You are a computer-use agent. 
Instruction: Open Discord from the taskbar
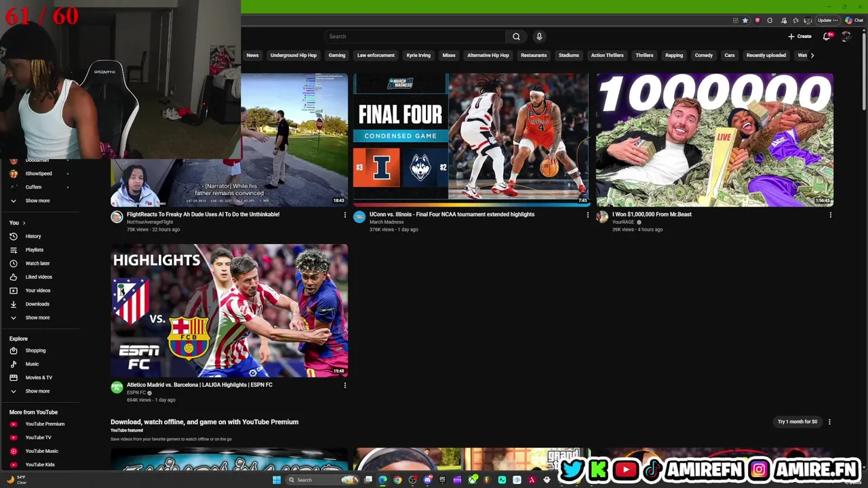[x=428, y=480]
